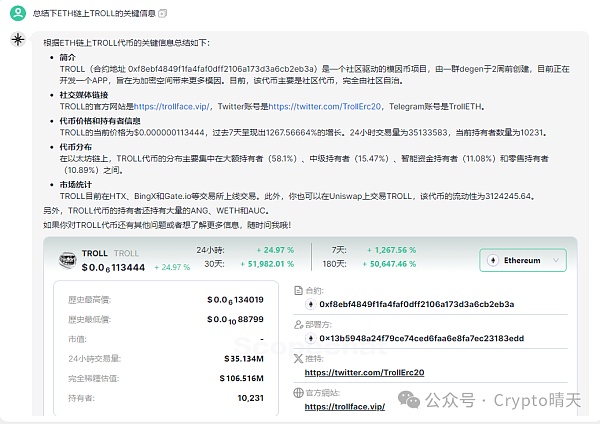Image resolution: width=600 pixels, height=424 pixels.
Task: Click the official website globe icon
Action: (x=297, y=393)
